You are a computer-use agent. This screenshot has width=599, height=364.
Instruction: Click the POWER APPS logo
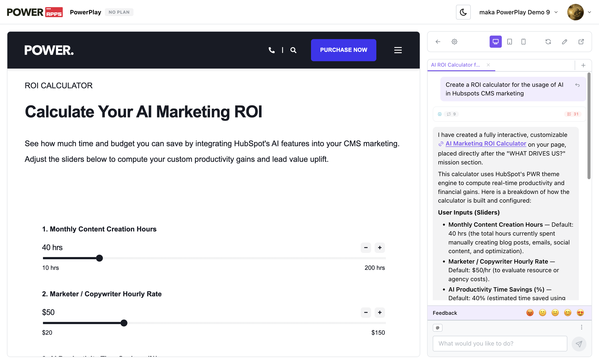tap(35, 12)
